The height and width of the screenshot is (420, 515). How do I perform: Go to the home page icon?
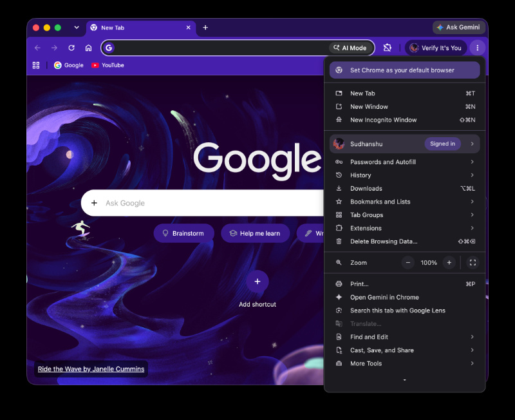point(88,48)
